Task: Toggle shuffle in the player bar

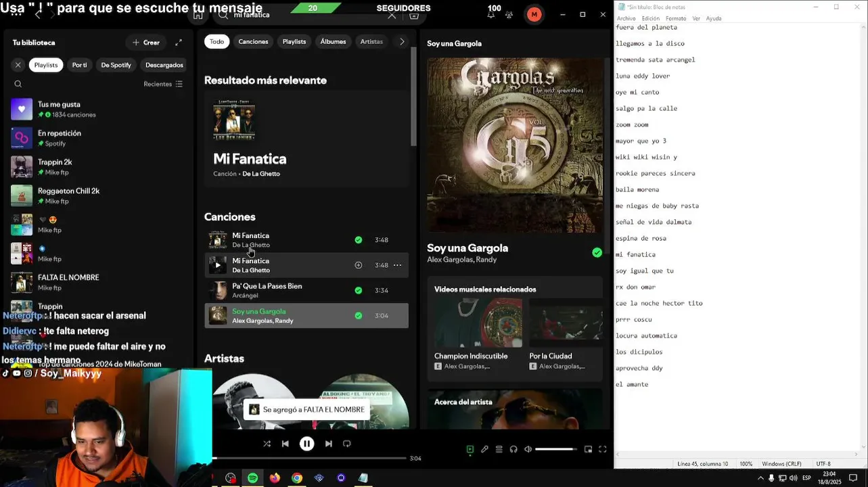Action: coord(267,444)
